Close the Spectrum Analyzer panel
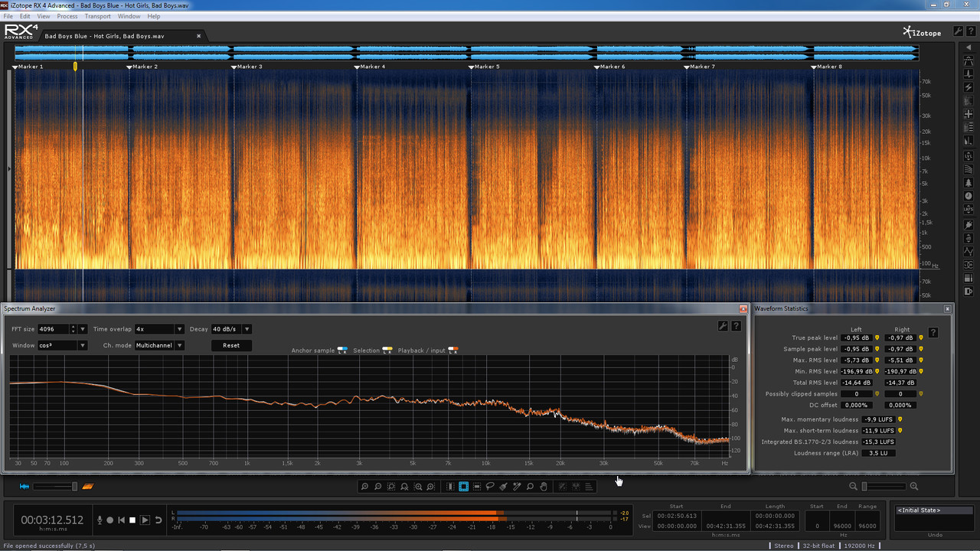980x551 pixels. click(743, 309)
